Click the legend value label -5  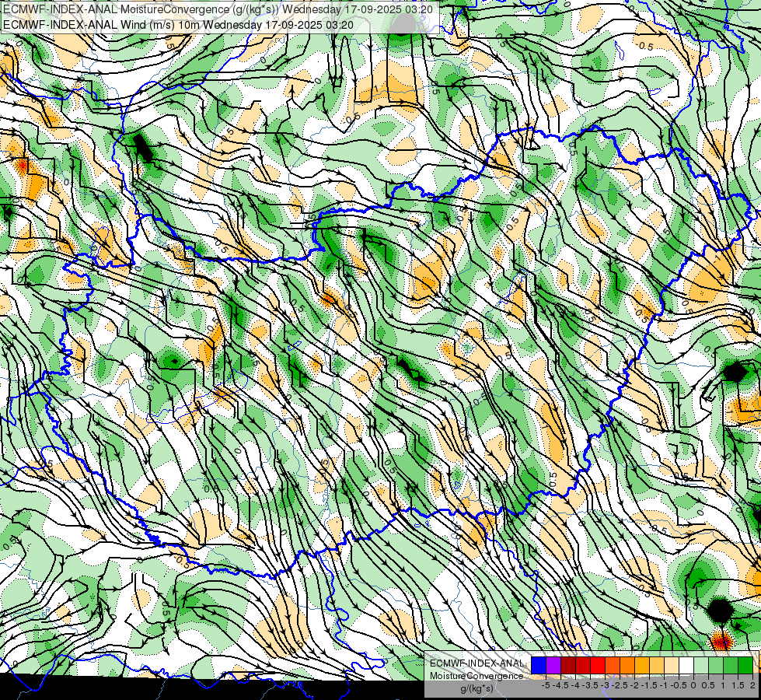[546, 685]
